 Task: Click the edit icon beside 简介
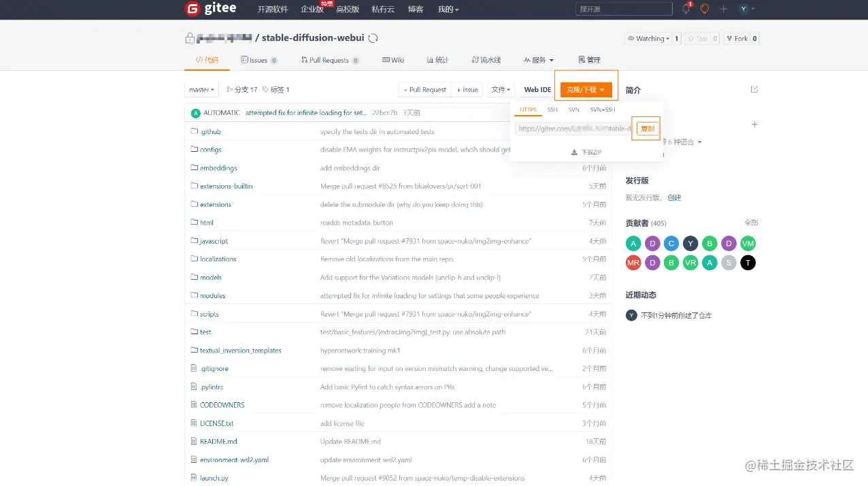pos(754,89)
